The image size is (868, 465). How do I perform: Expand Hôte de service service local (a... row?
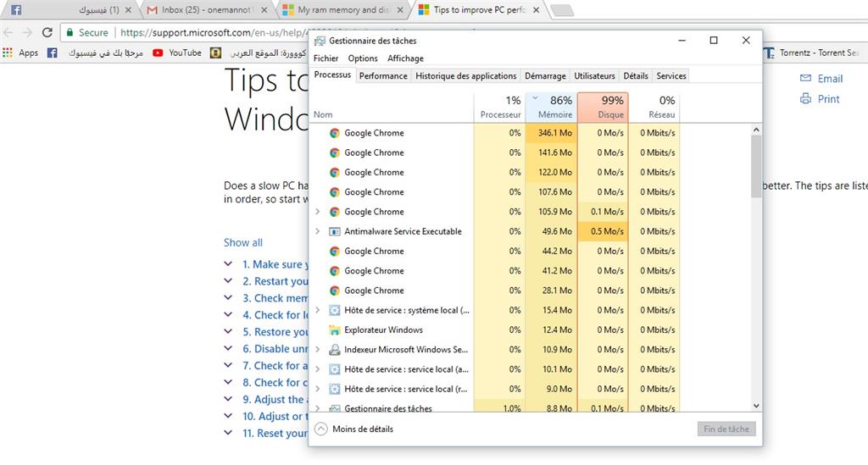click(318, 368)
